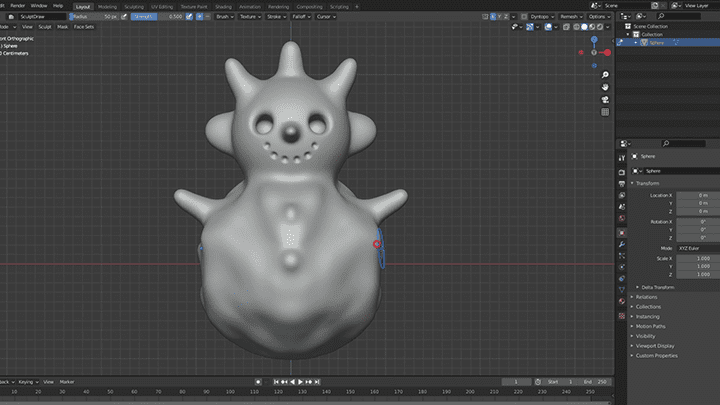720x405 pixels.
Task: Click the blue Z axis gizmo ball
Action: pyautogui.click(x=594, y=39)
